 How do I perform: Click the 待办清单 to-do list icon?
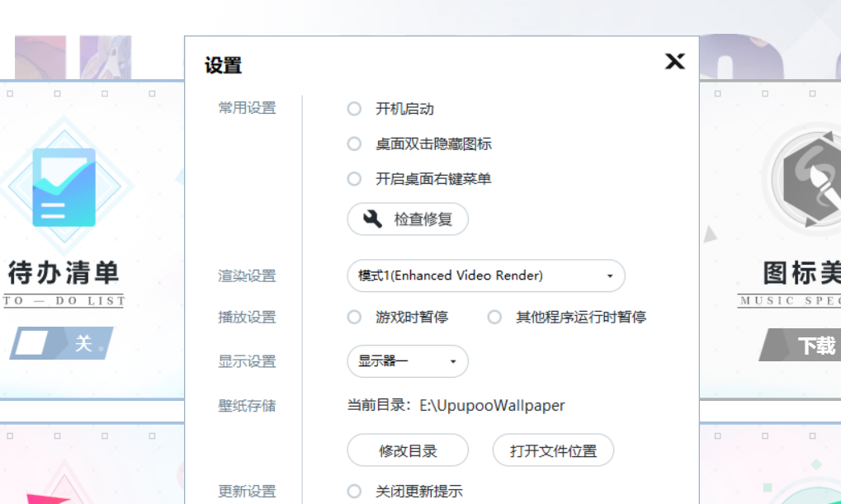click(x=64, y=187)
